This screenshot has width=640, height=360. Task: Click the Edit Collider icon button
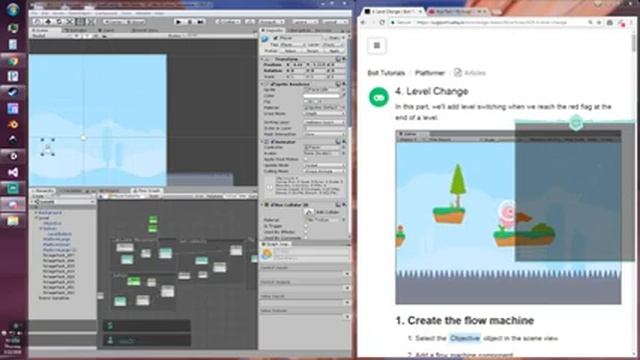tap(309, 212)
